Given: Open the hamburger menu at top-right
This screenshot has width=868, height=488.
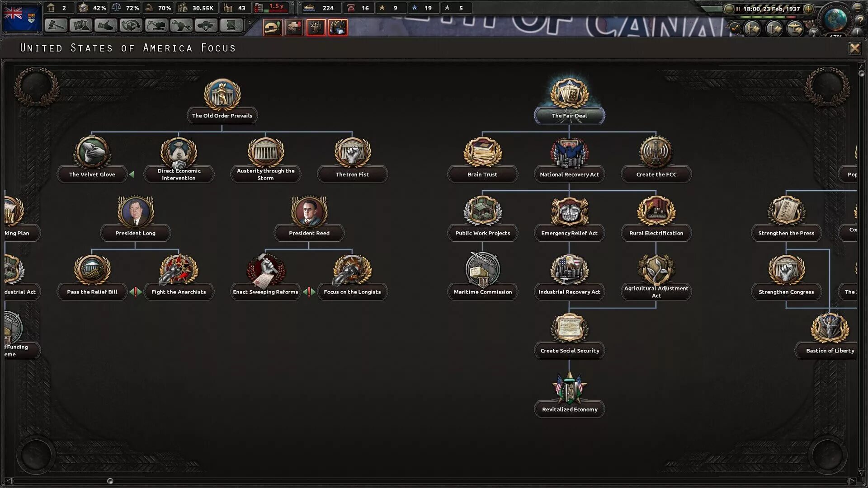Looking at the screenshot, I should (857, 7).
